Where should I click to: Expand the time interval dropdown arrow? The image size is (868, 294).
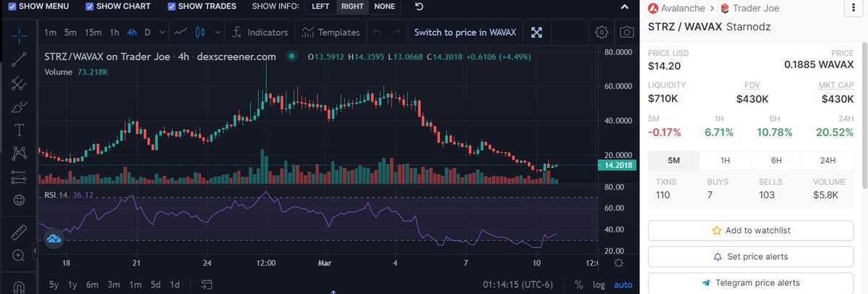[x=162, y=33]
